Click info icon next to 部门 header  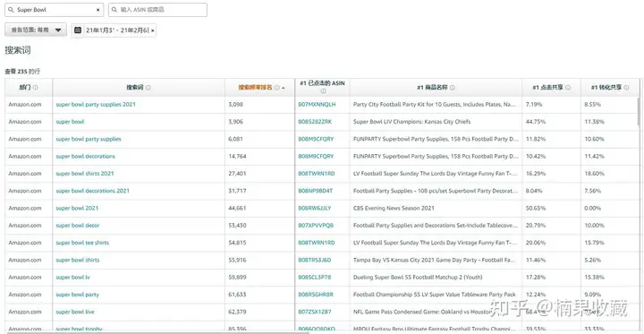(x=35, y=88)
